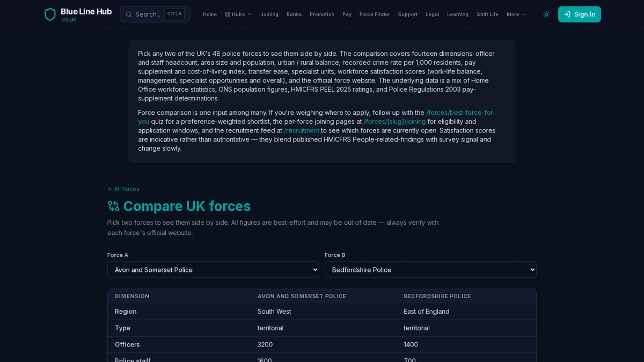Open the Legal nav item
The image size is (644, 362).
[433, 14]
